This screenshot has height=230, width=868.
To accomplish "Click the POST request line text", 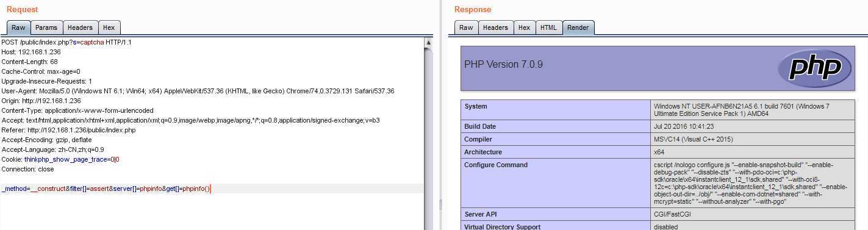I will coord(66,42).
